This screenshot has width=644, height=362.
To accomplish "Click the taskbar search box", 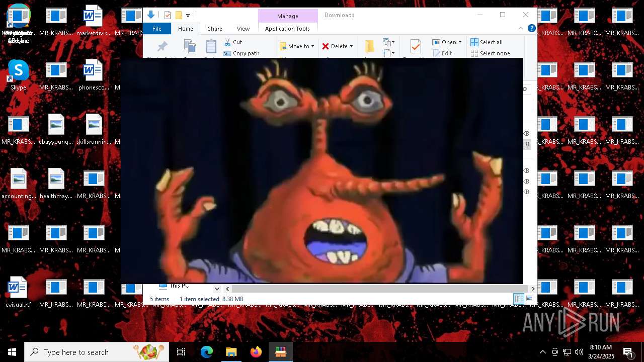I will 97,352.
